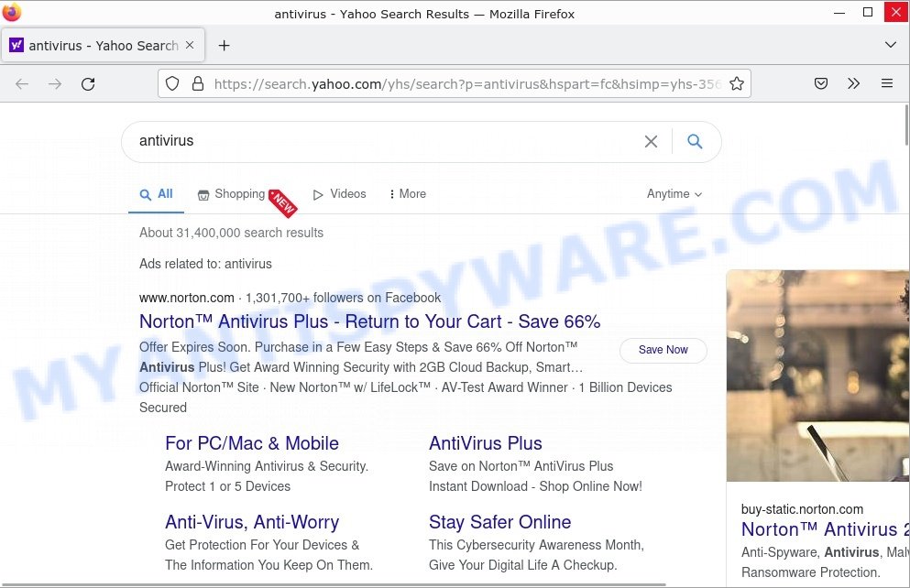Click the www.norton.com ad URL
This screenshot has width=910, height=588.
click(x=187, y=298)
